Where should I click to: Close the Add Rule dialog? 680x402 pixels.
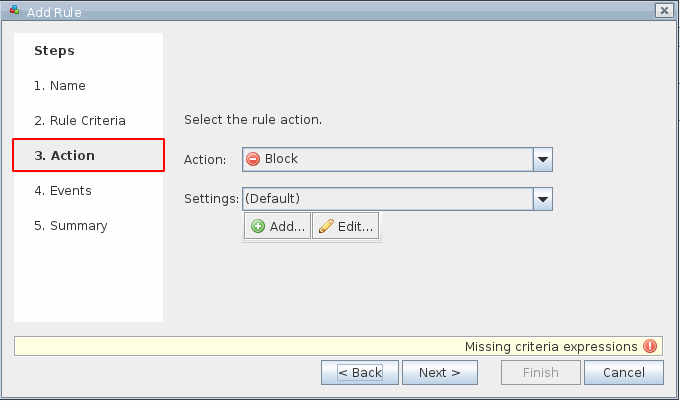tap(662, 10)
